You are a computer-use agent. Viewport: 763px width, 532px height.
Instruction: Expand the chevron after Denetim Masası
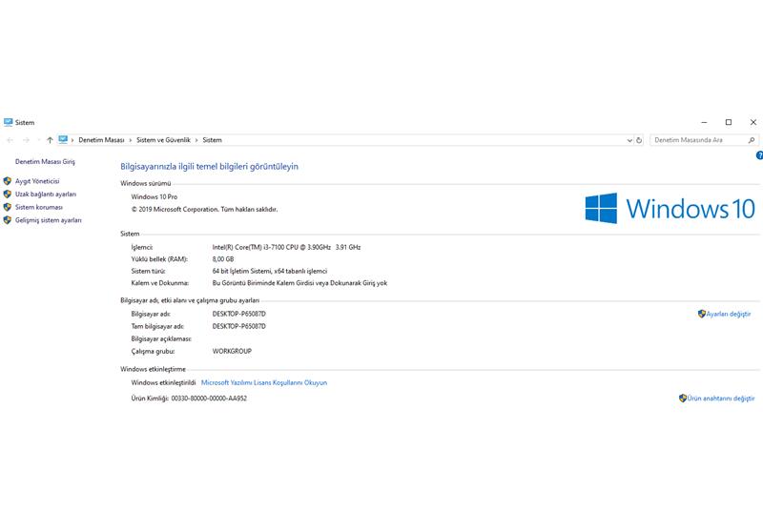pos(130,140)
